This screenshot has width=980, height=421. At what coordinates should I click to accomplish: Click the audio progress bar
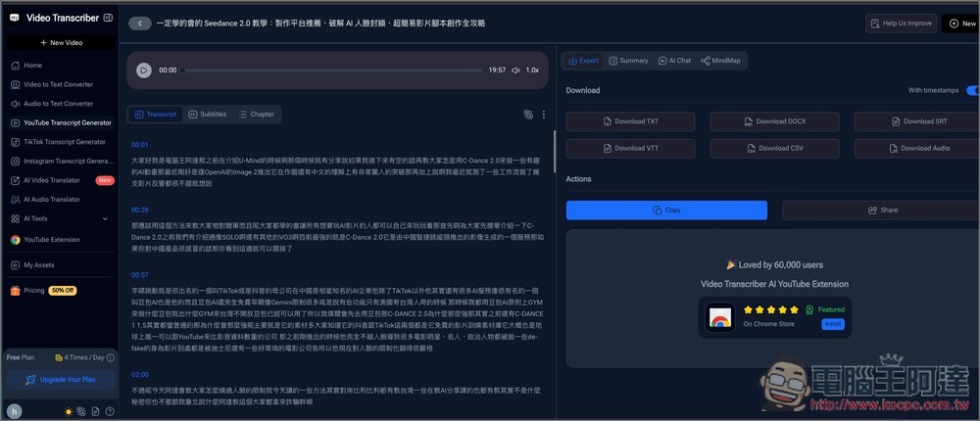(x=331, y=70)
